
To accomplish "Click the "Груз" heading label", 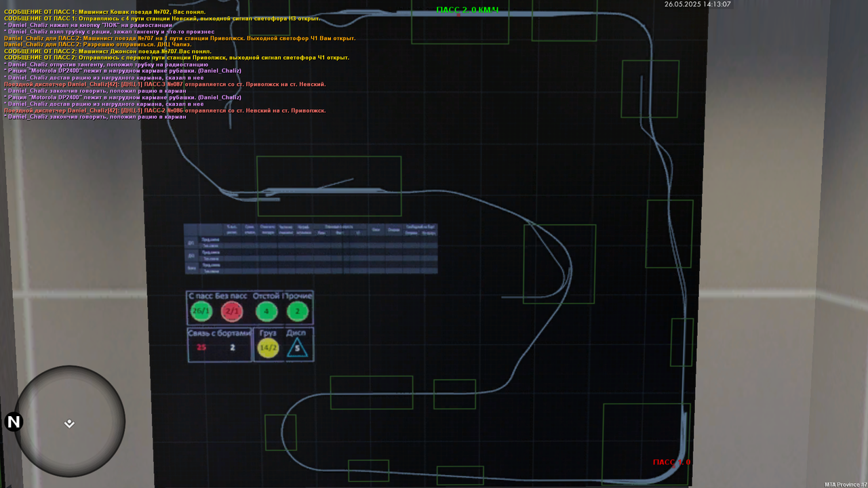I will (x=269, y=333).
